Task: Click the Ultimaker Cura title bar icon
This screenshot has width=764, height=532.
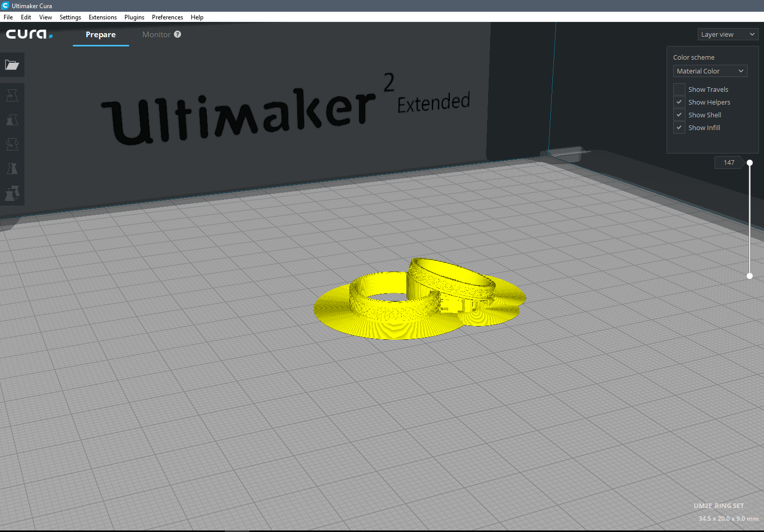Action: click(x=5, y=6)
